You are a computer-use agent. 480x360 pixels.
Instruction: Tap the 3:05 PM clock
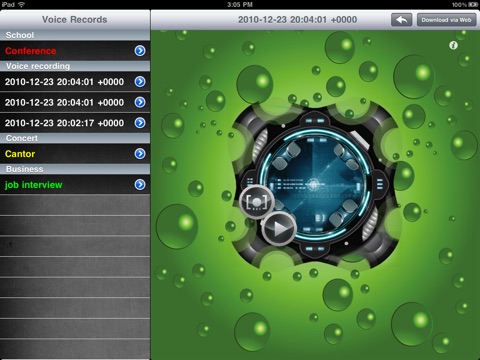tap(240, 4)
